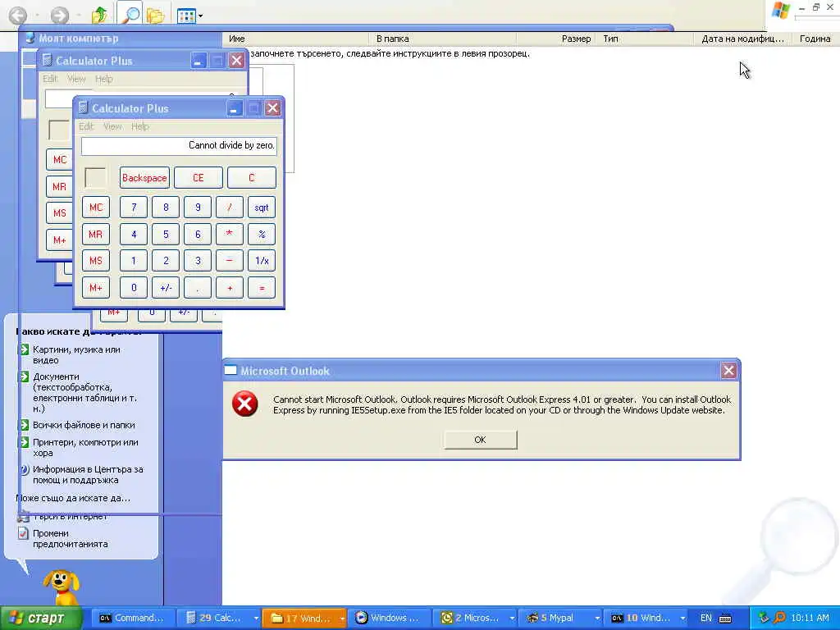Viewport: 840px width, 630px height.
Task: Open Информация в Центъра за помощ link
Action: point(88,475)
